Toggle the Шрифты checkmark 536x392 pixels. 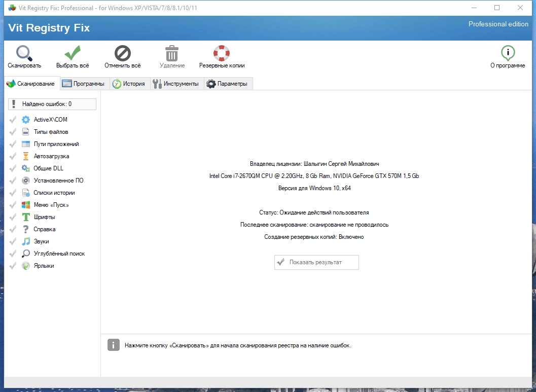pyautogui.click(x=13, y=217)
